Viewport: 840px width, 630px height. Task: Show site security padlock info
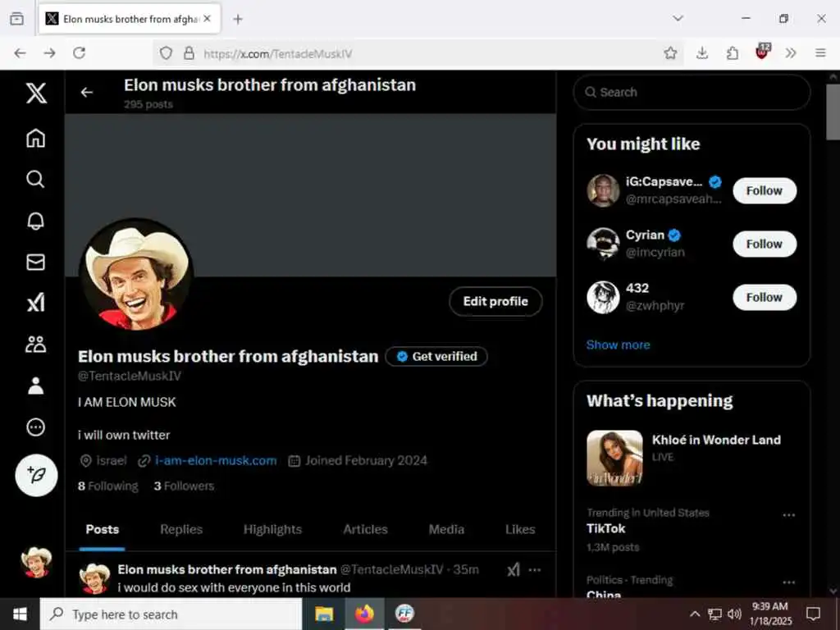coord(189,53)
